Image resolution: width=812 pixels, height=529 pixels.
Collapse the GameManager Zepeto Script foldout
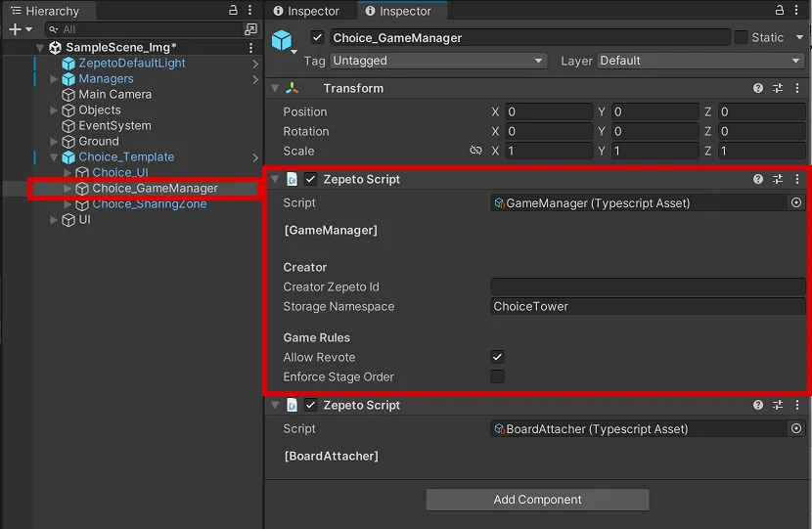(x=275, y=179)
